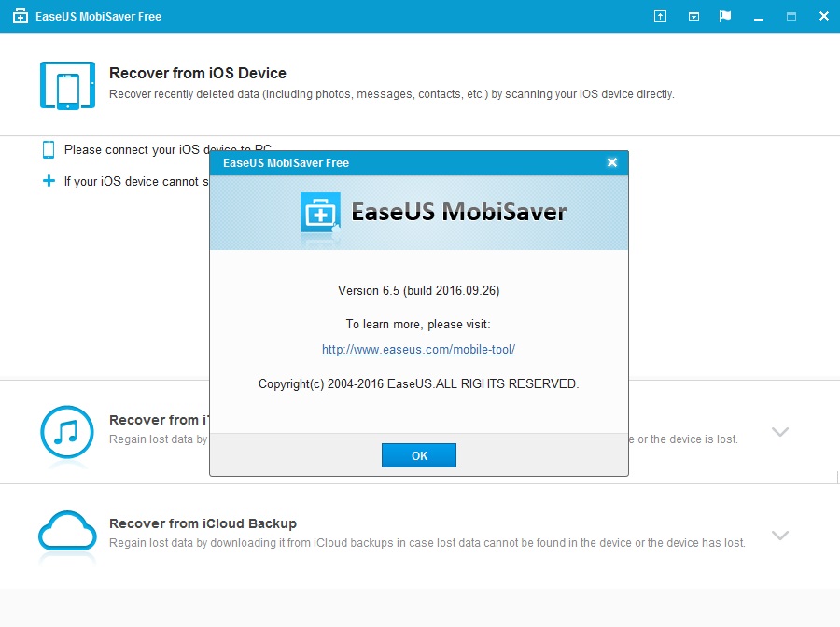Expand the Recover from iTunes section chevron
This screenshot has height=627, width=840.
pos(780,432)
